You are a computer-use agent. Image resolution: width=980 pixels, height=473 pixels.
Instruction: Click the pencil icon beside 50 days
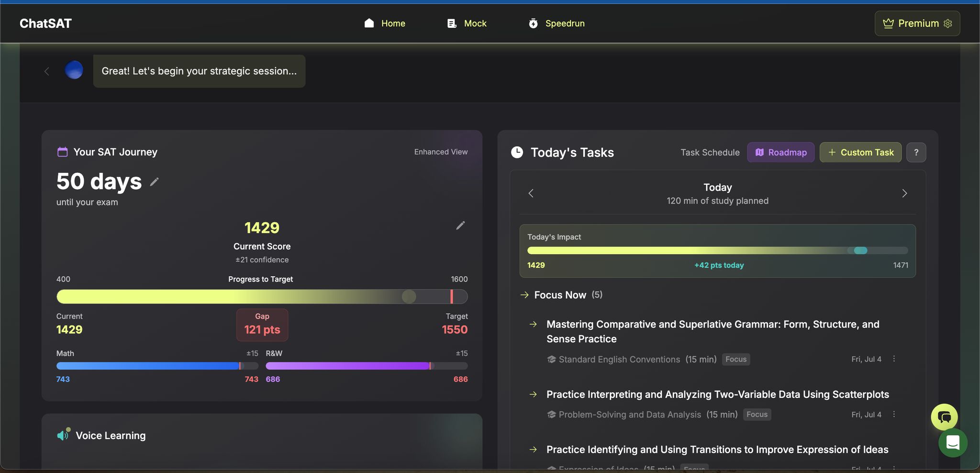(154, 182)
